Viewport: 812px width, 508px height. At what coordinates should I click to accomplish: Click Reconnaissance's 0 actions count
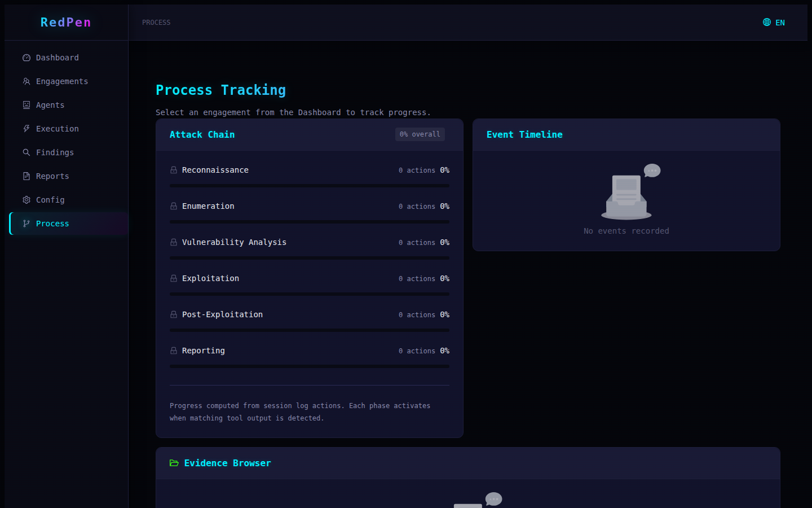pos(417,170)
